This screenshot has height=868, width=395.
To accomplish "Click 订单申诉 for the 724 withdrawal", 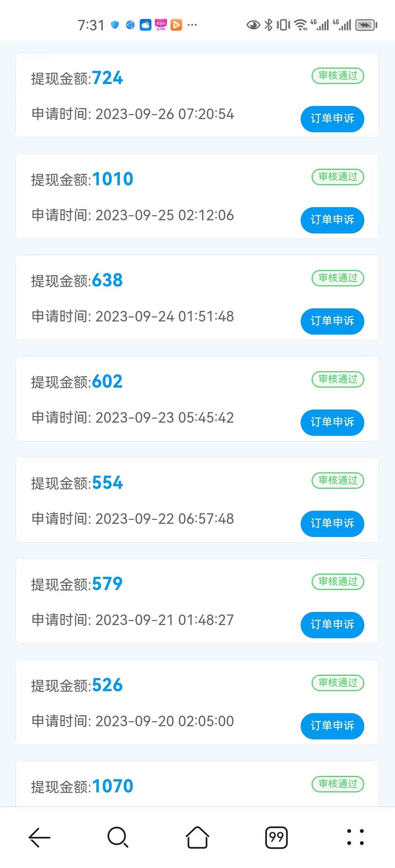I will pyautogui.click(x=332, y=119).
